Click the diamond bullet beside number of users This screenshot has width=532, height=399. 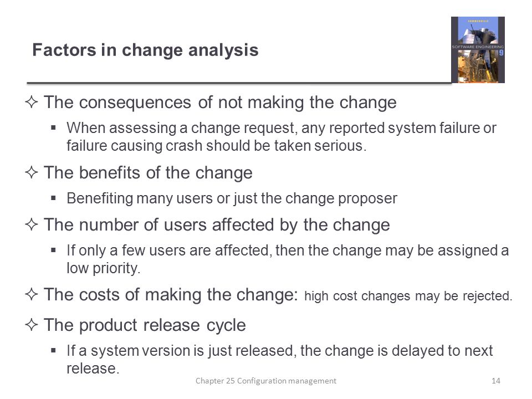pos(32,224)
